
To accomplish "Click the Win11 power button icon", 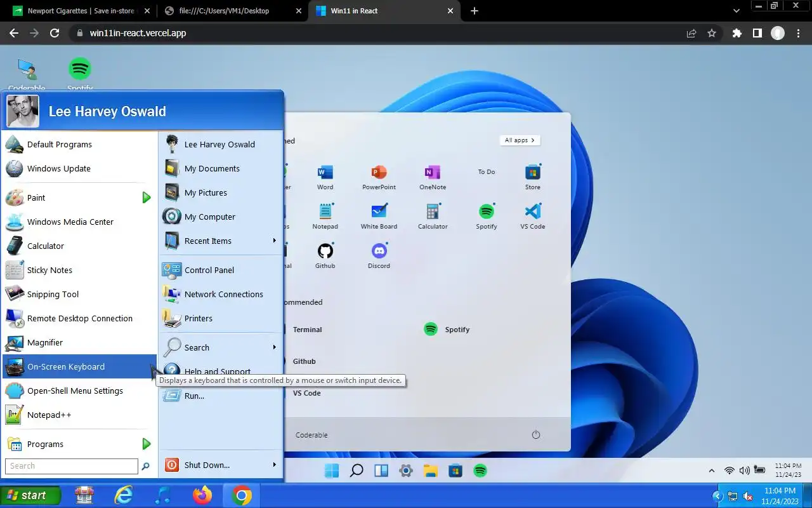I will pyautogui.click(x=536, y=435).
